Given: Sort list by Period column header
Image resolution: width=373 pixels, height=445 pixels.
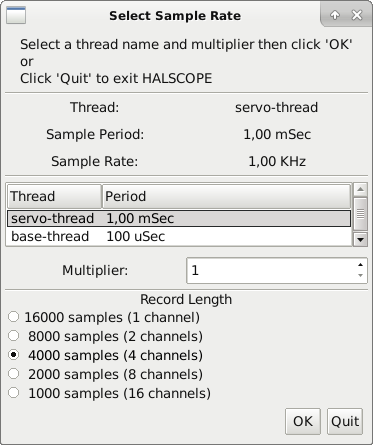Looking at the screenshot, I should point(226,196).
